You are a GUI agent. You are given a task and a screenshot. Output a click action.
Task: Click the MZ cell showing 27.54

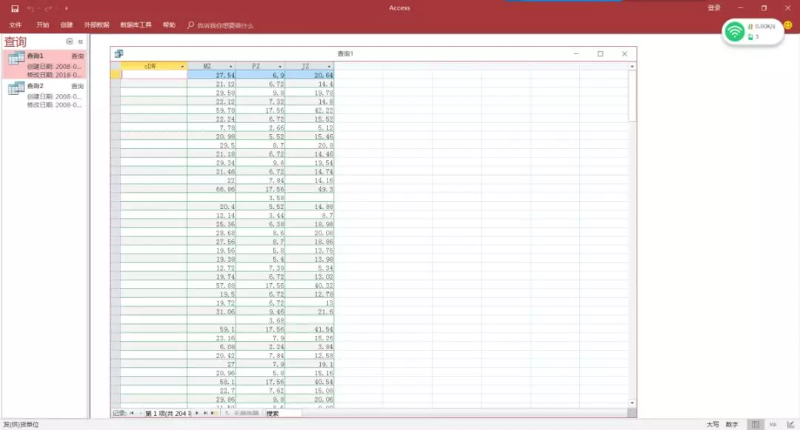coord(212,75)
